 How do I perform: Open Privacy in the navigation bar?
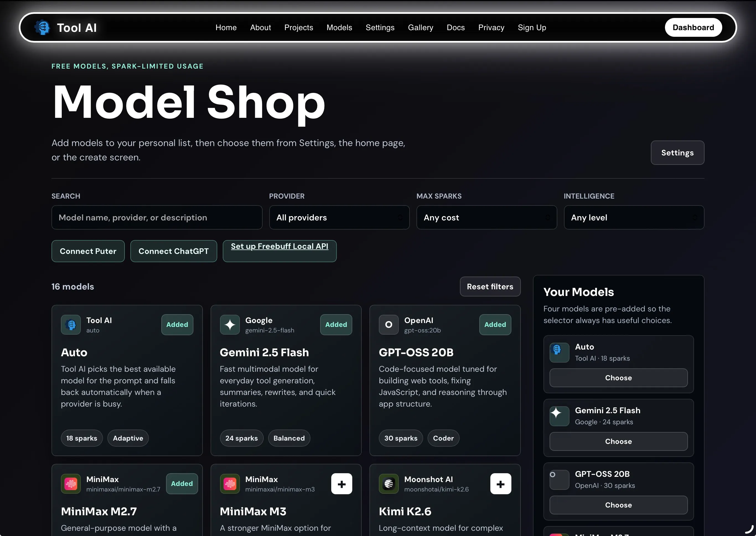(x=491, y=27)
